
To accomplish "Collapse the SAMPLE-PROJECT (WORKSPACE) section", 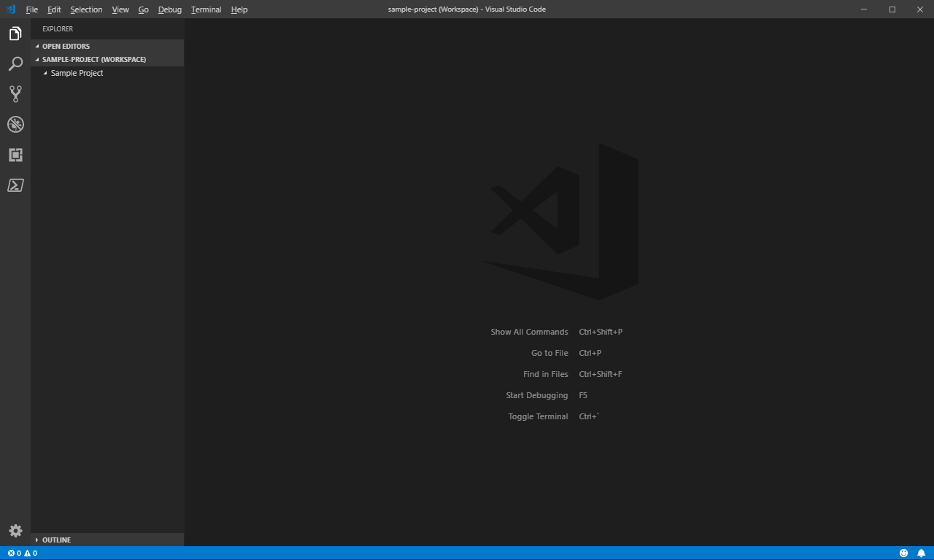I will tap(107, 59).
